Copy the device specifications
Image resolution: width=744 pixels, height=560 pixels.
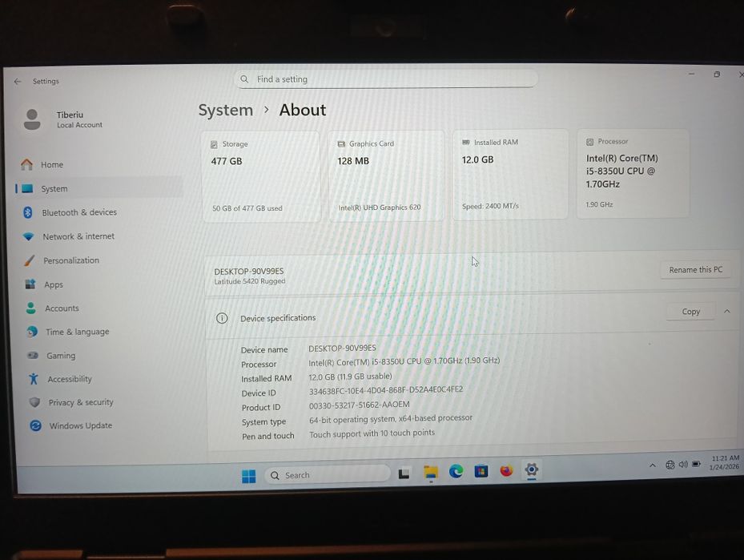click(691, 312)
